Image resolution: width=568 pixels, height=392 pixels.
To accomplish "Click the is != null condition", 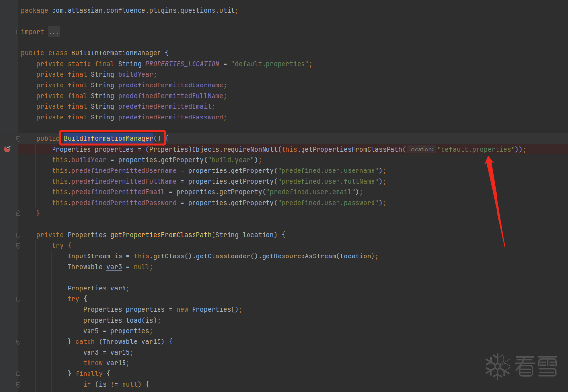I will [x=118, y=384].
